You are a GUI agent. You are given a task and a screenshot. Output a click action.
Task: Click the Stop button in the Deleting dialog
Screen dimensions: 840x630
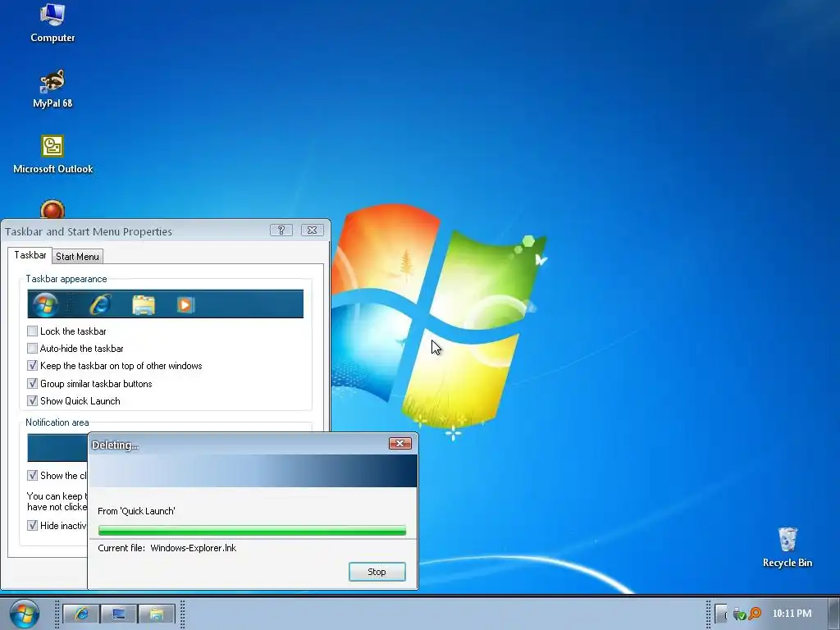pyautogui.click(x=377, y=572)
